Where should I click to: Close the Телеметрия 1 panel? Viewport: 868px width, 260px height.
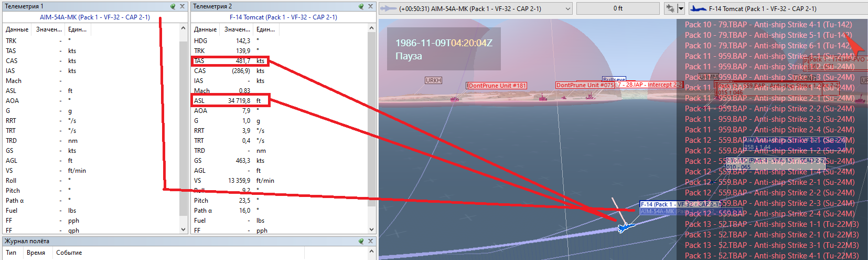[x=182, y=6]
